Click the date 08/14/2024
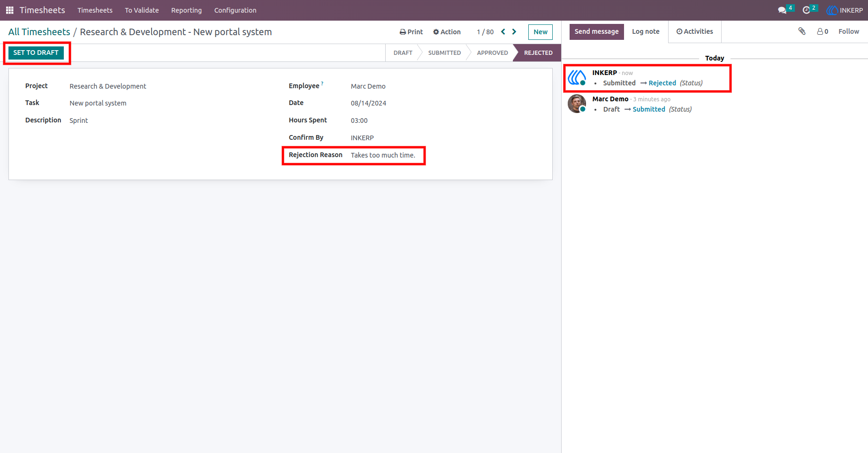Image resolution: width=868 pixels, height=453 pixels. tap(369, 103)
